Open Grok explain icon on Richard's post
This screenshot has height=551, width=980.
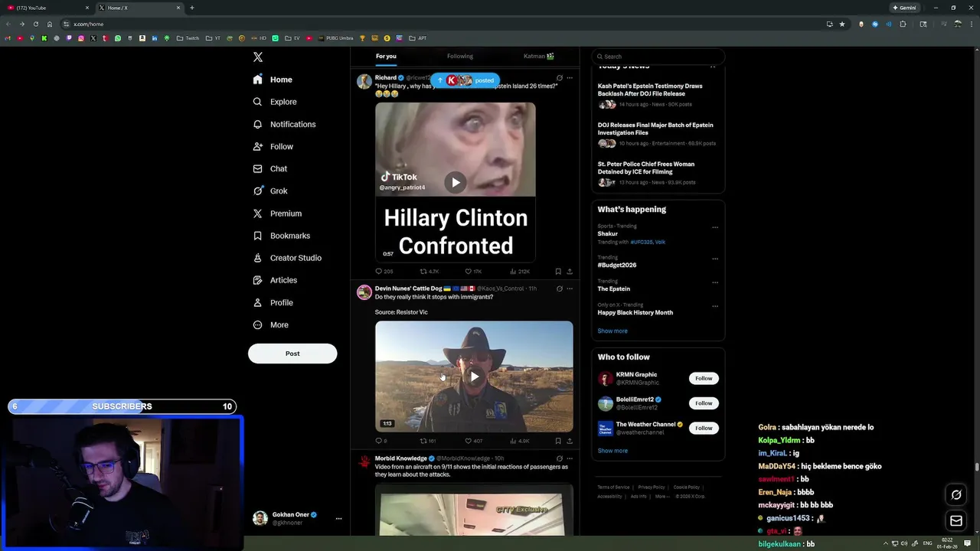559,77
